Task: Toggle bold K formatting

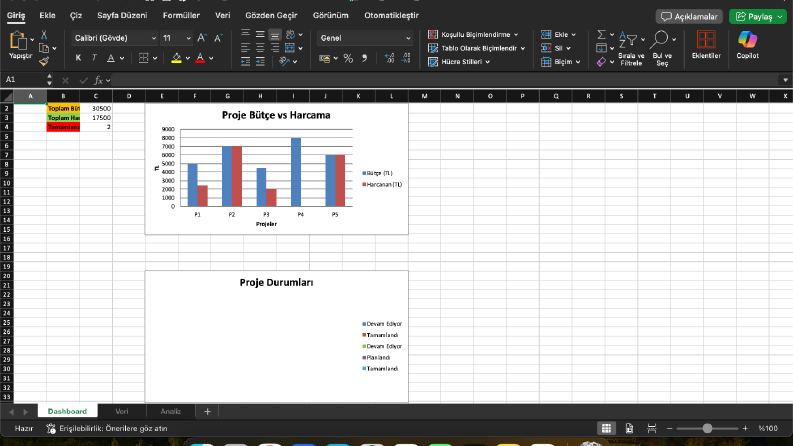Action: [x=78, y=58]
